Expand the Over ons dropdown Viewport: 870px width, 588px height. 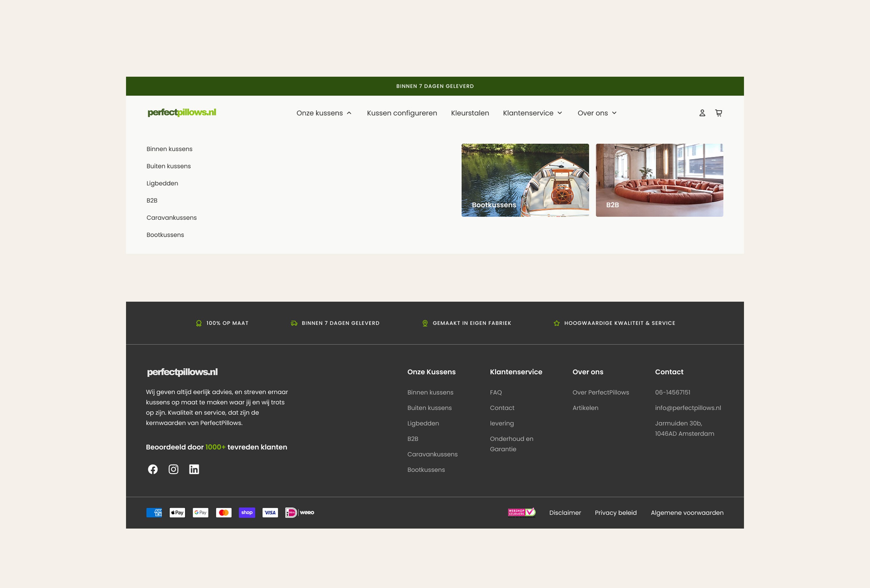(x=597, y=113)
